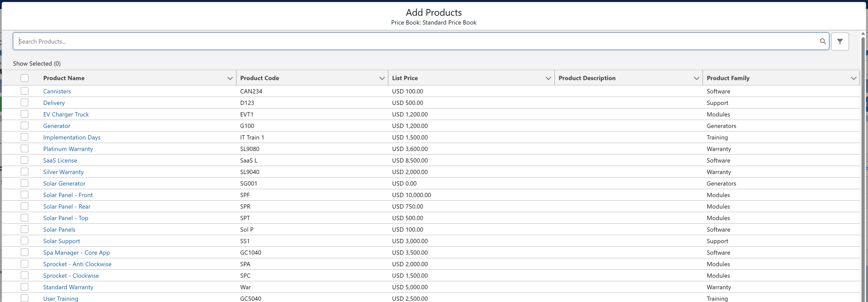Sort by the Product Name header
Image resolution: width=868 pixels, height=302 pixels.
coord(64,78)
